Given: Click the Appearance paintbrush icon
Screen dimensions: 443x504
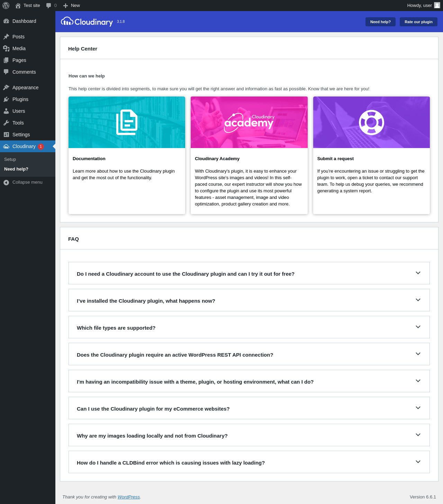Looking at the screenshot, I should [6, 88].
